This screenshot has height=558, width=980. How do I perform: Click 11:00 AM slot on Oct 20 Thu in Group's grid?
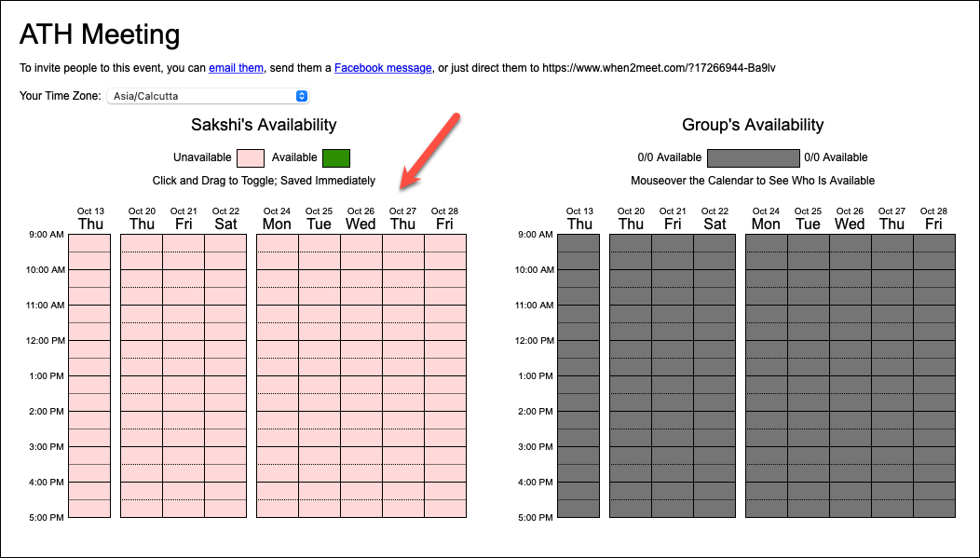[631, 314]
